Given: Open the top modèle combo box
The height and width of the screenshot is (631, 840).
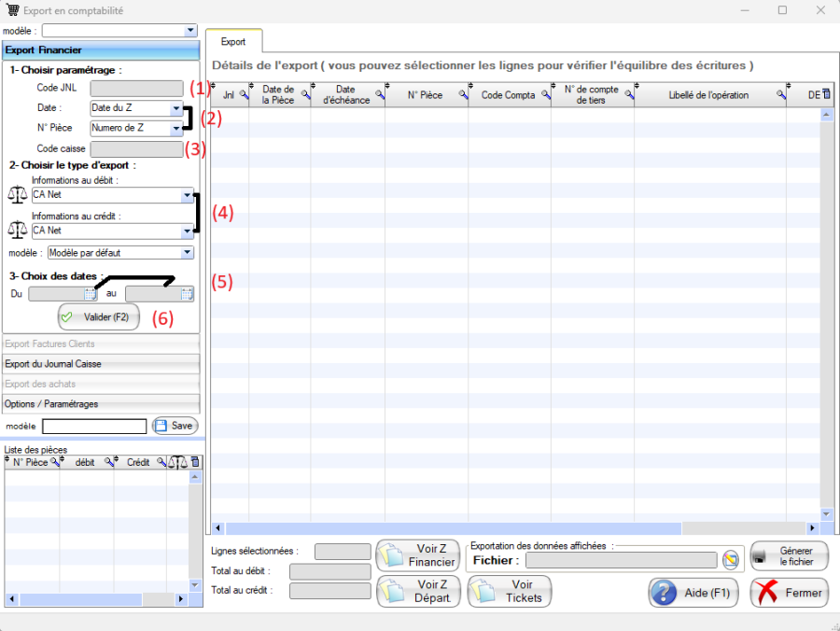Looking at the screenshot, I should point(190,31).
